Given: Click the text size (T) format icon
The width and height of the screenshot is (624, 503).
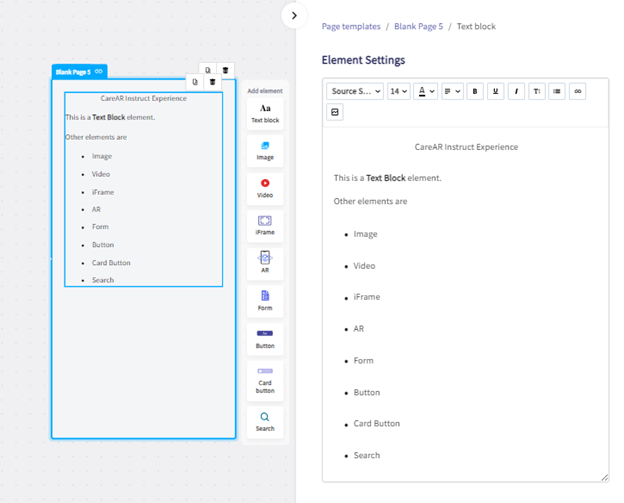Looking at the screenshot, I should [537, 91].
